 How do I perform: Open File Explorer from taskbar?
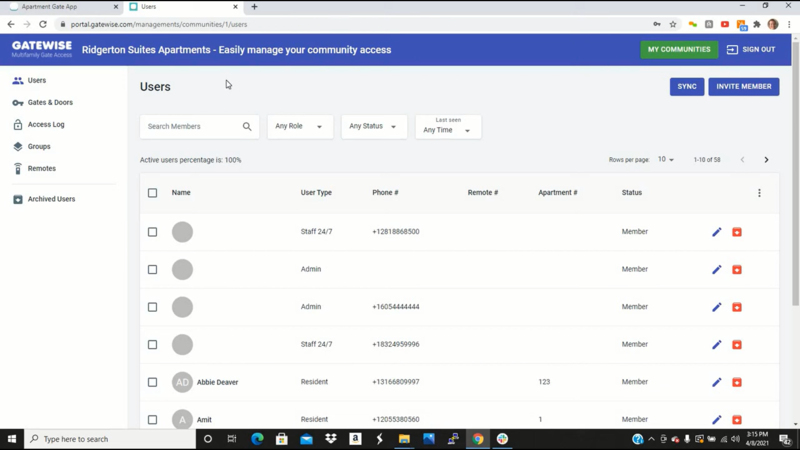(404, 439)
